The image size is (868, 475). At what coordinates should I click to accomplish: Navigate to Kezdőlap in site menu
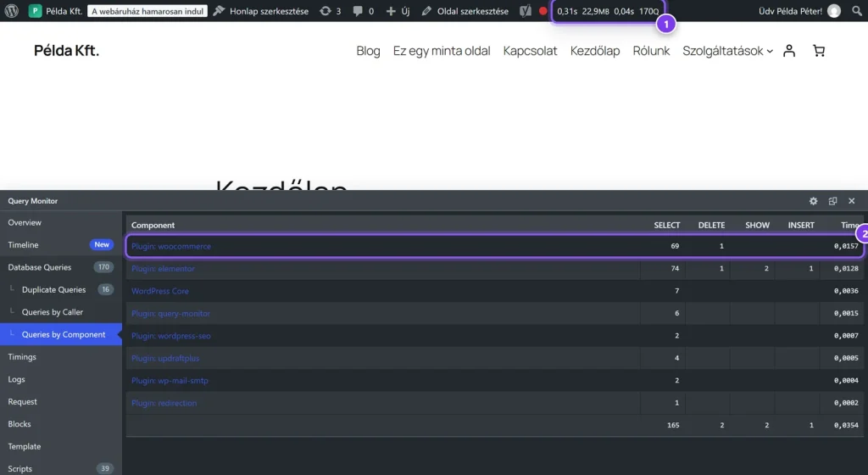[x=595, y=51]
